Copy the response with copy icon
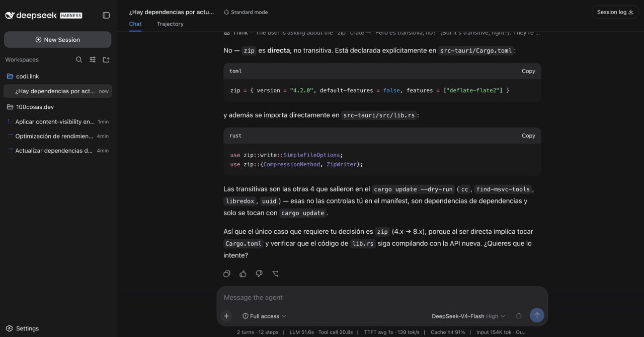The image size is (644, 337). [x=227, y=274]
